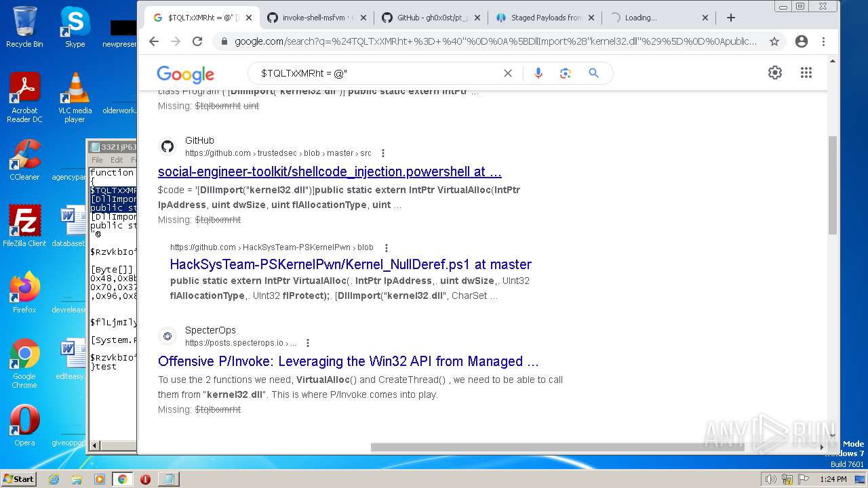Start Google voice search
The image size is (868, 488).
pos(538,73)
